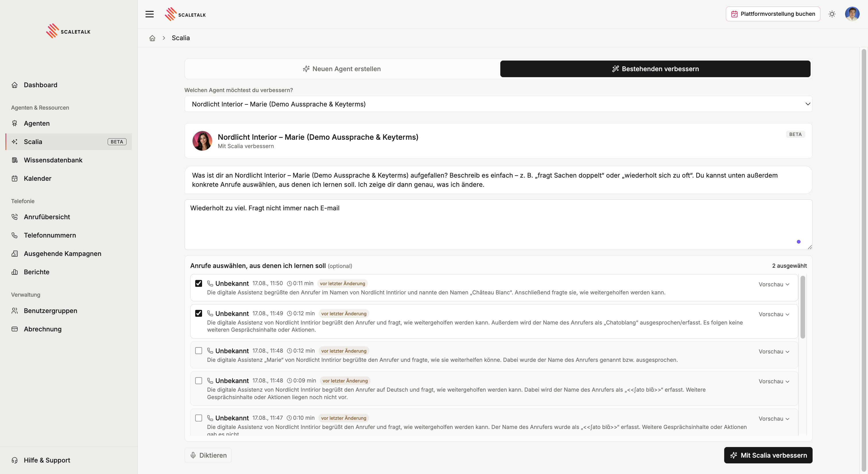Check the 11:48 call lasting 0:09 min
The width and height of the screenshot is (868, 474).
tap(199, 381)
